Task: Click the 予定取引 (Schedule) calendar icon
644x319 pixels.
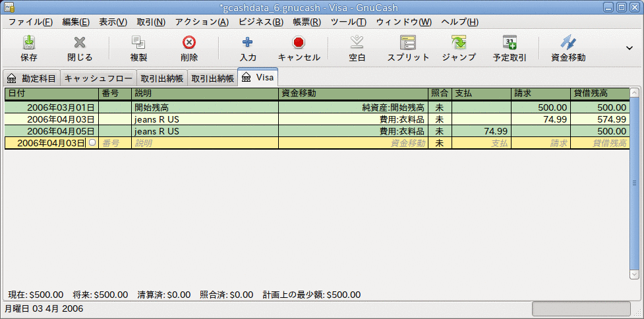Action: (x=510, y=43)
